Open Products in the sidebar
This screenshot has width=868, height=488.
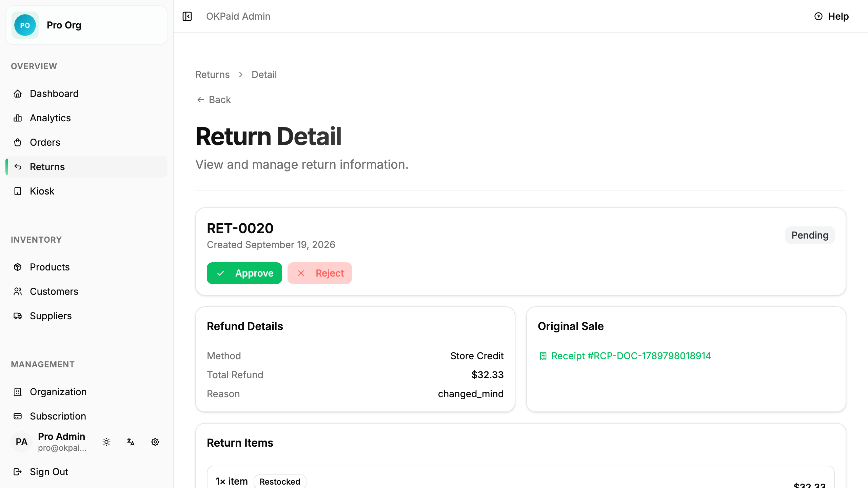click(x=86, y=267)
